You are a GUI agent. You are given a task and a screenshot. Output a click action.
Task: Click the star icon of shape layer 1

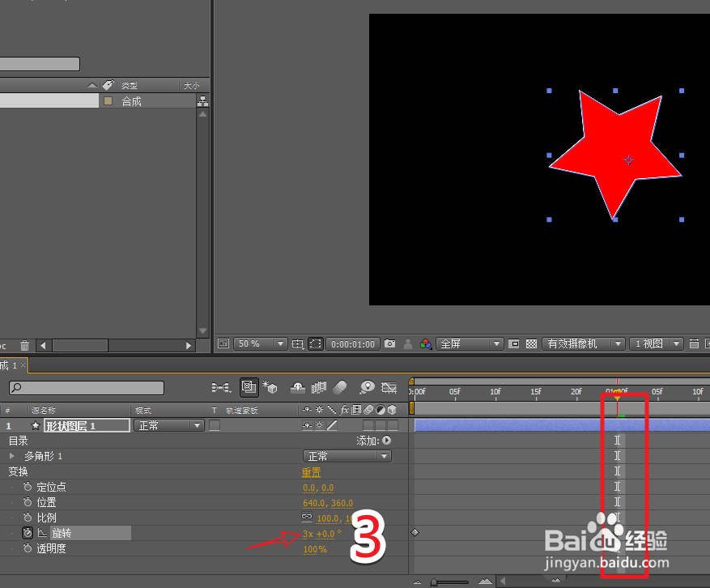click(x=36, y=425)
